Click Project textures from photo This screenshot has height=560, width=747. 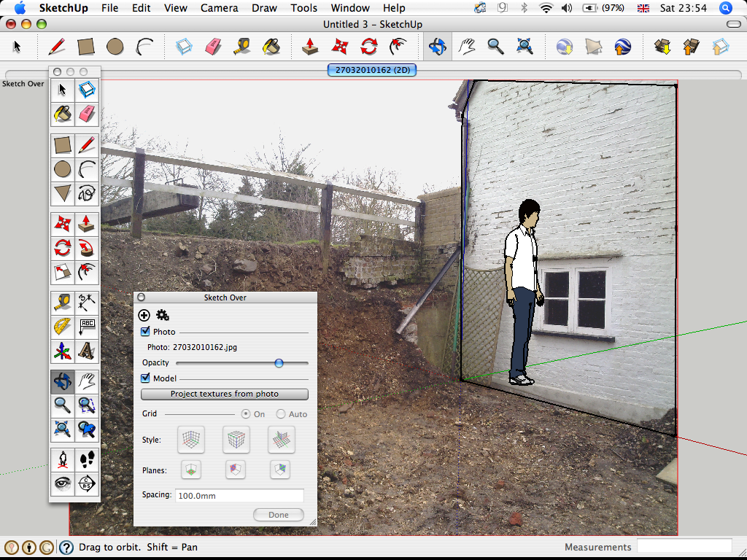tap(225, 394)
